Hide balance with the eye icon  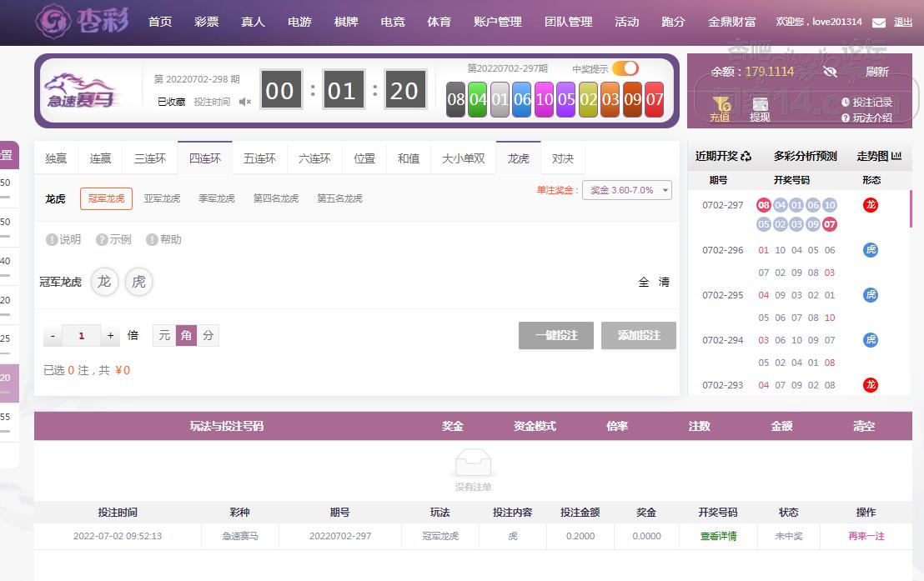click(830, 72)
